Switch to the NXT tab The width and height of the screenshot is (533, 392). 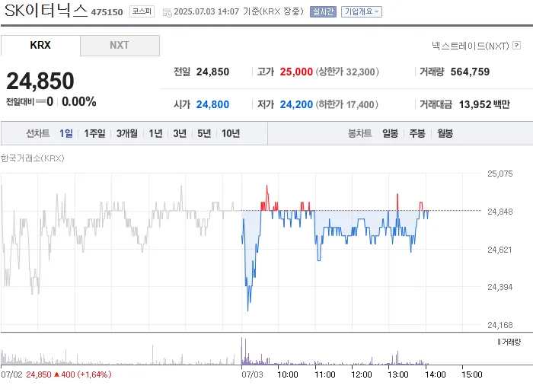pyautogui.click(x=120, y=45)
